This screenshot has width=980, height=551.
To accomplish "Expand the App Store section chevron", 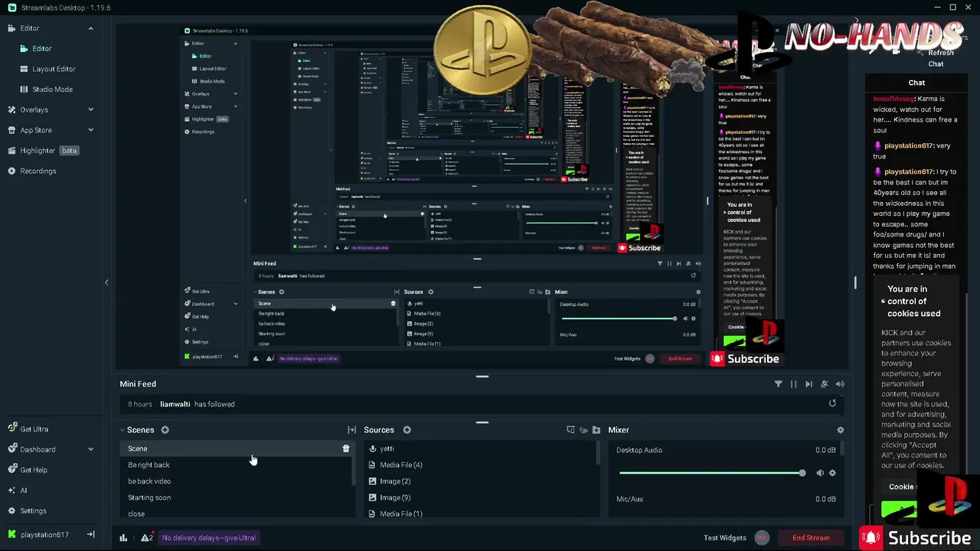I will click(x=90, y=130).
